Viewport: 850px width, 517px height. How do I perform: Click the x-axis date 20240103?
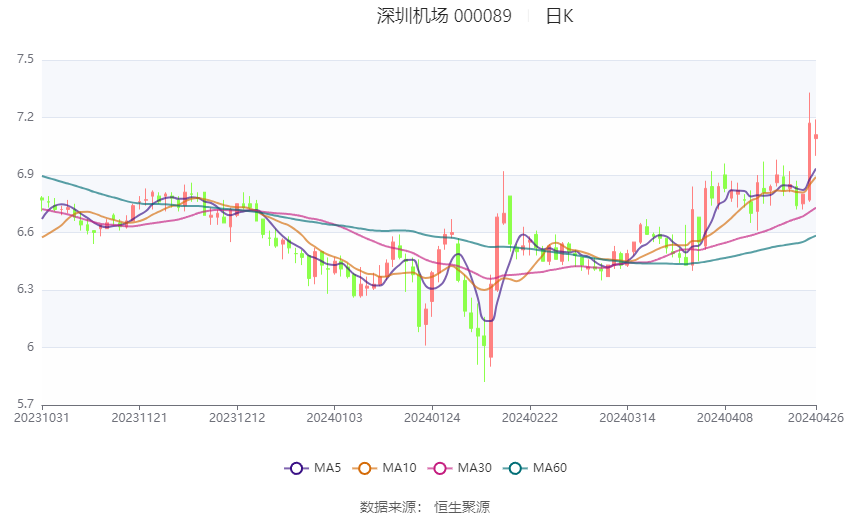[334, 418]
